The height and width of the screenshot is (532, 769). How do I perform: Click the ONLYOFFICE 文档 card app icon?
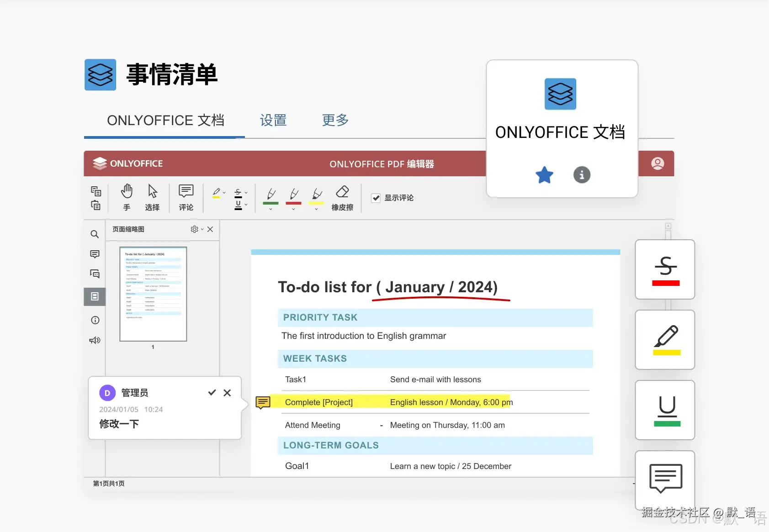pos(561,94)
